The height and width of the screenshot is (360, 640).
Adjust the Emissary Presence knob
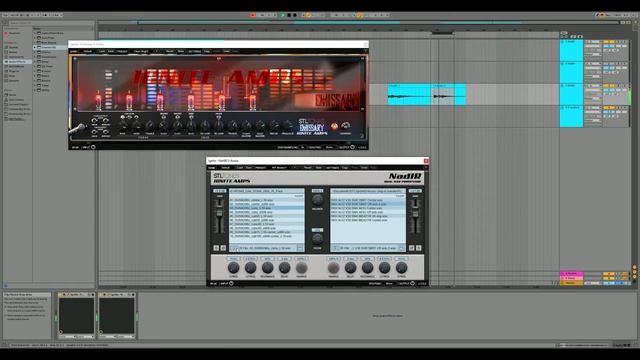click(x=287, y=126)
